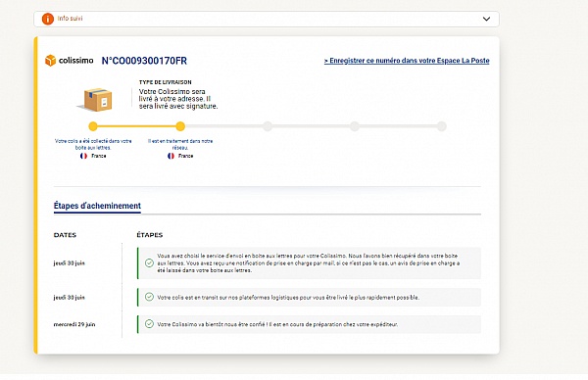Click the Colissimo box logo
Viewport: 588px width, 380px height.
point(51,61)
